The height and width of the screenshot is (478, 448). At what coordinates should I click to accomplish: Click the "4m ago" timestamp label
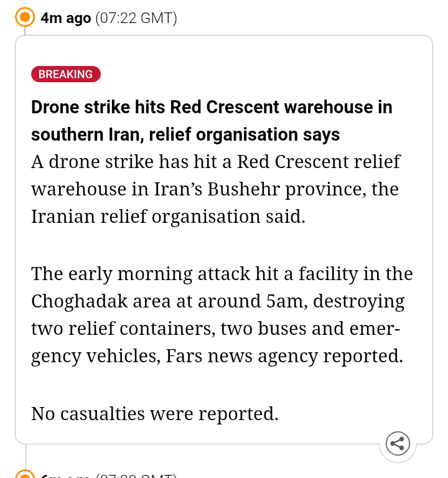66,18
